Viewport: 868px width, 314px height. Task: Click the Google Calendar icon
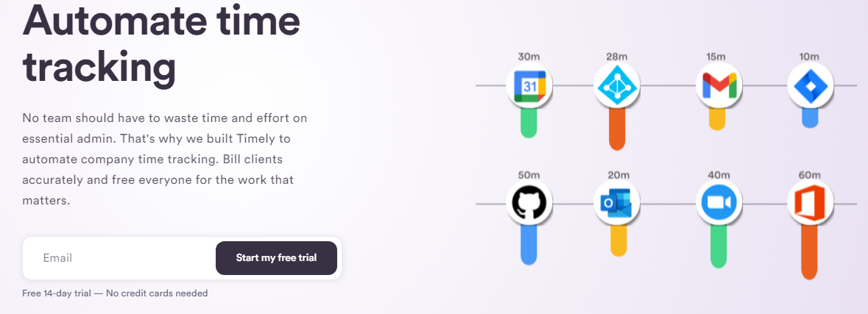(x=530, y=86)
